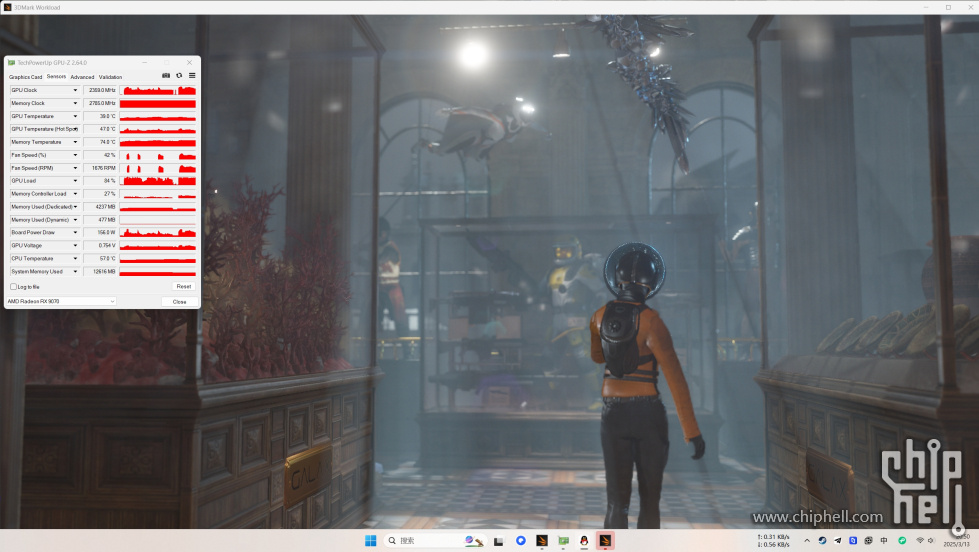
Task: Switch to the Graphics Card tab
Action: point(26,77)
